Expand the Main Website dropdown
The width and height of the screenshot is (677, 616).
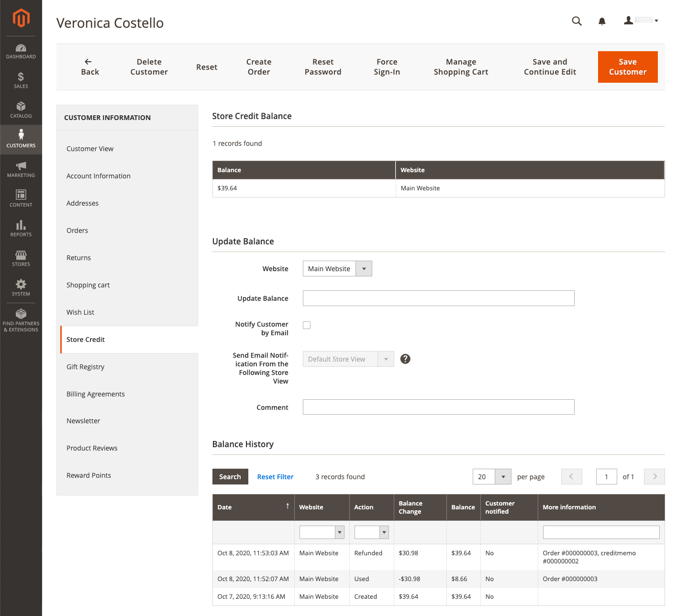click(337, 269)
